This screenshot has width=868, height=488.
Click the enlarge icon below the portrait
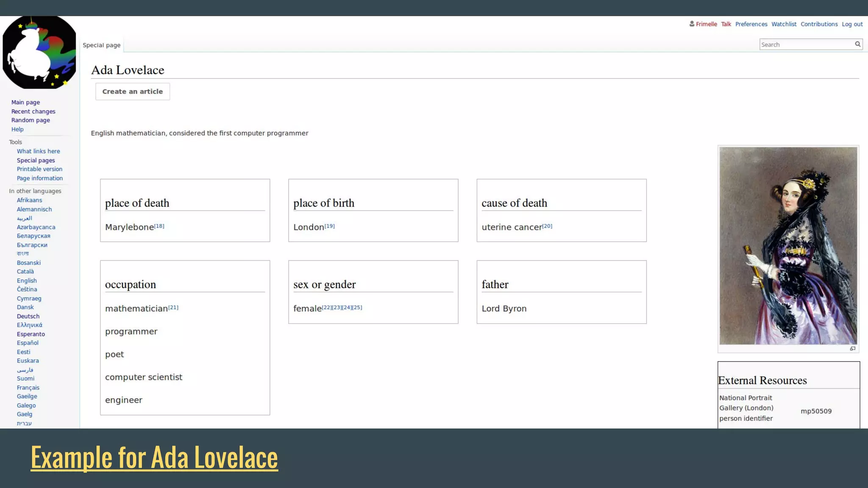852,349
